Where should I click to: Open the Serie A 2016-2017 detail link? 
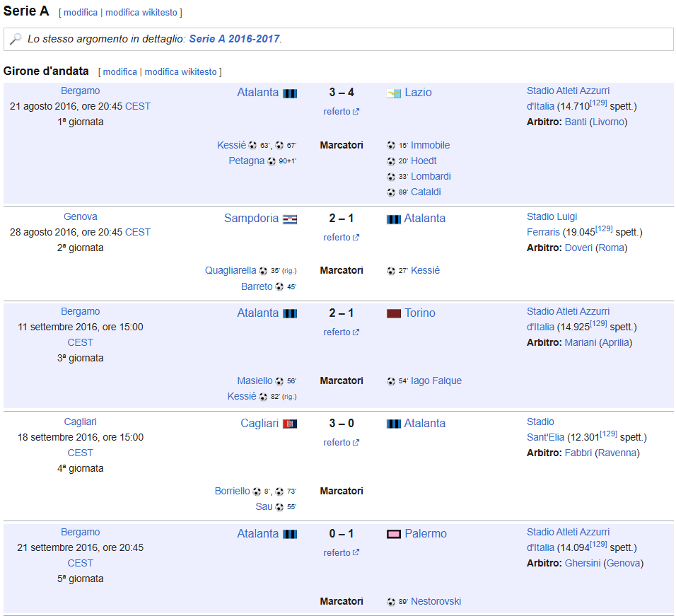click(x=235, y=39)
